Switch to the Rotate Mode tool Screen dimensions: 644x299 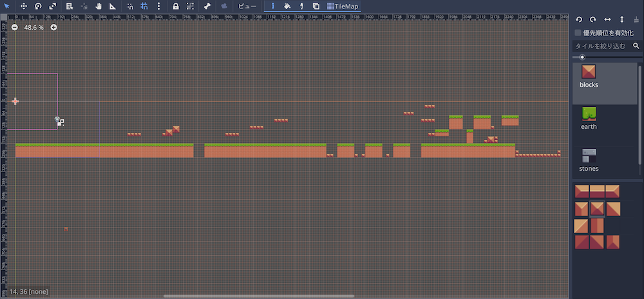pyautogui.click(x=38, y=6)
